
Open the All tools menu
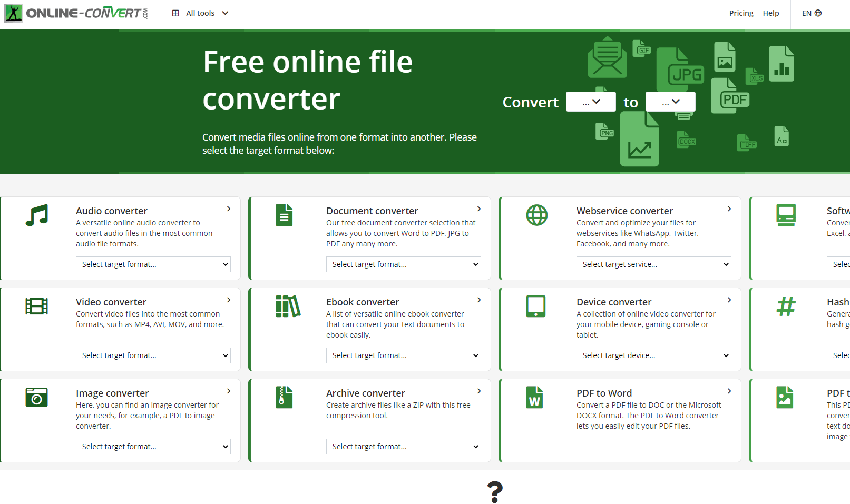click(x=200, y=13)
